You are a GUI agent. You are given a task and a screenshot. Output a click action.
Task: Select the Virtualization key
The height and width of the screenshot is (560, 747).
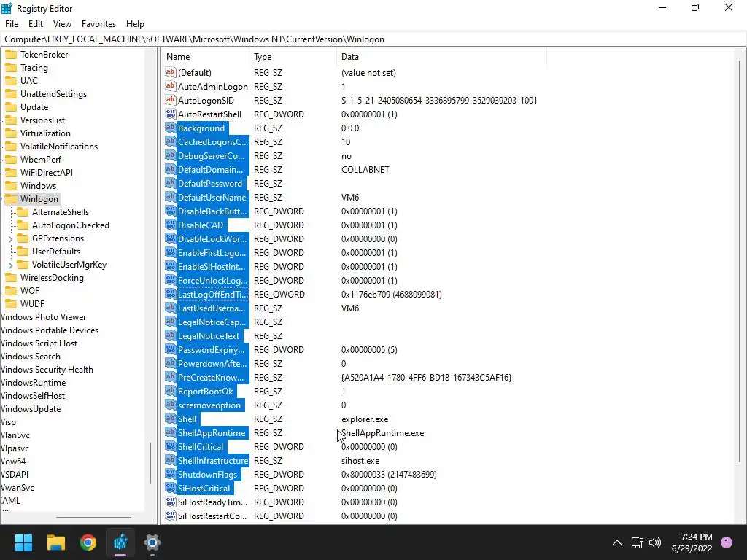point(45,133)
